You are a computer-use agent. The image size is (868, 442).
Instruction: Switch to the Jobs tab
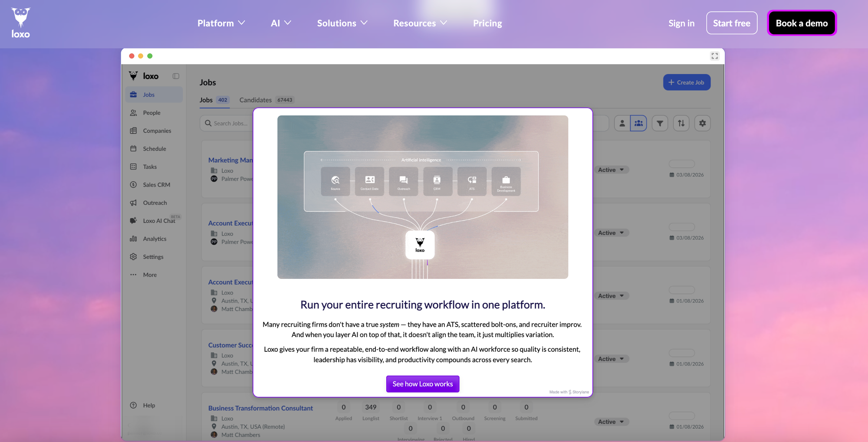[x=214, y=100]
